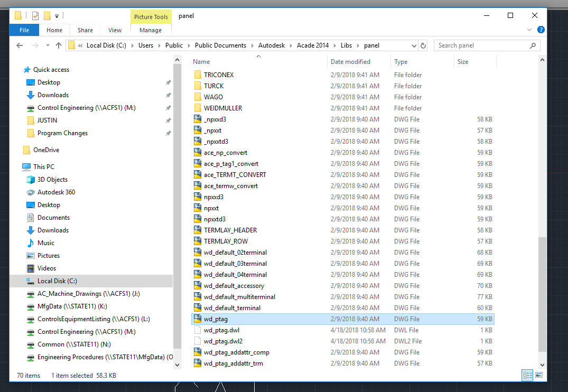Select the Pictures folder in sidebar
Viewport: 568px width, 392px height.
(x=49, y=255)
